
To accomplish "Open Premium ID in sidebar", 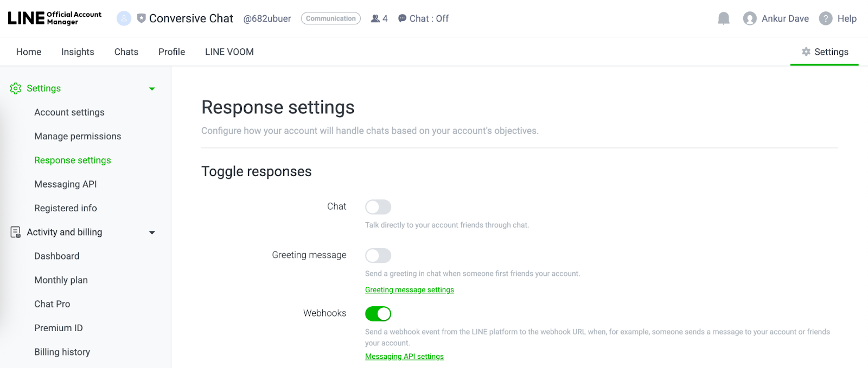I will pos(59,328).
